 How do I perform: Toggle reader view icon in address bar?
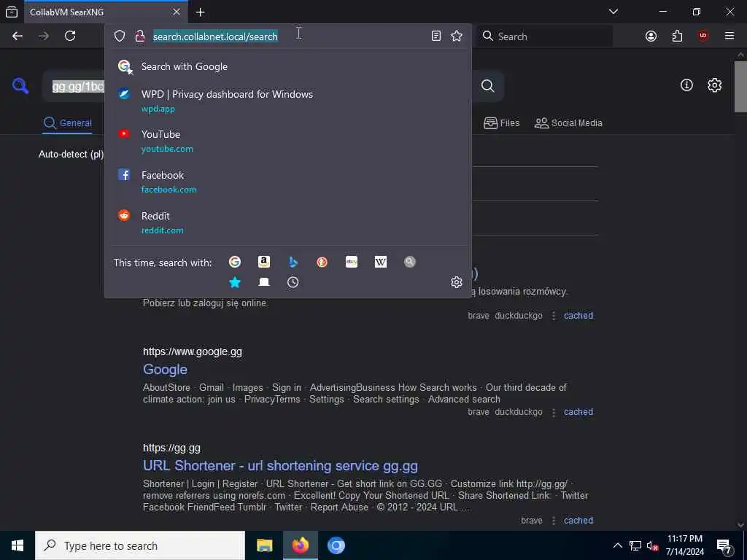click(436, 36)
